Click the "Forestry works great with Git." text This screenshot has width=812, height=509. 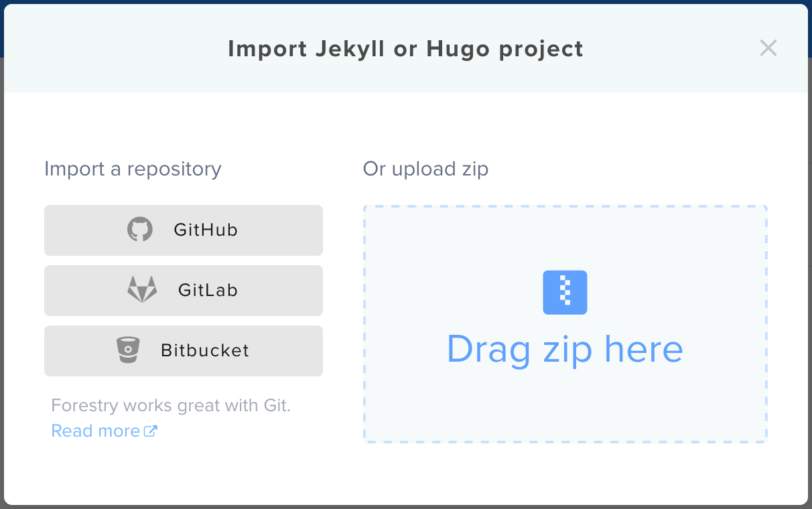(x=171, y=405)
